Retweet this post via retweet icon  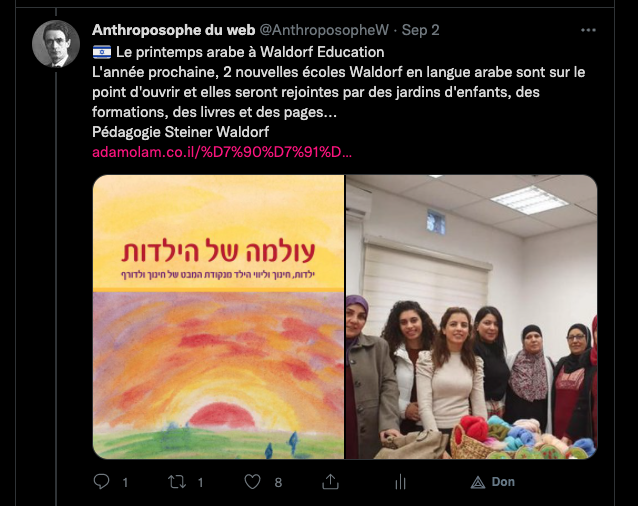[x=177, y=482]
